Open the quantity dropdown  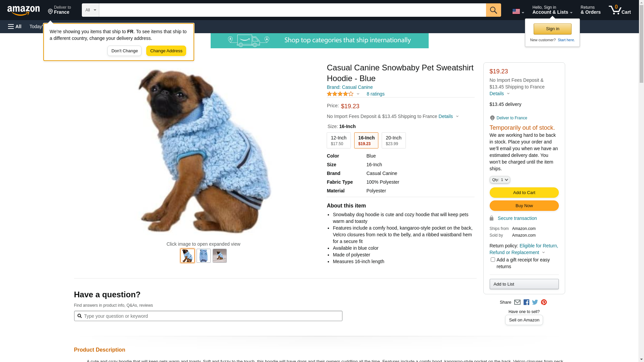tap(500, 180)
